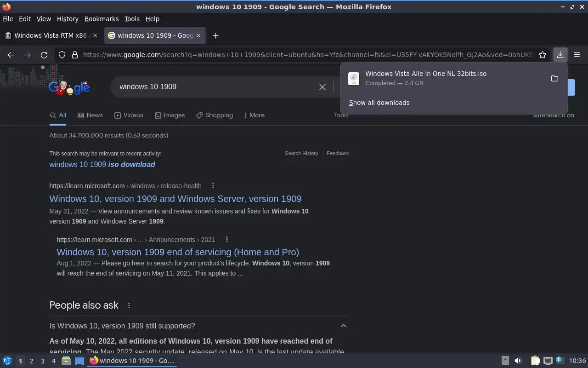Select the Images search tab
Image resolution: width=588 pixels, height=368 pixels.
coord(170,115)
